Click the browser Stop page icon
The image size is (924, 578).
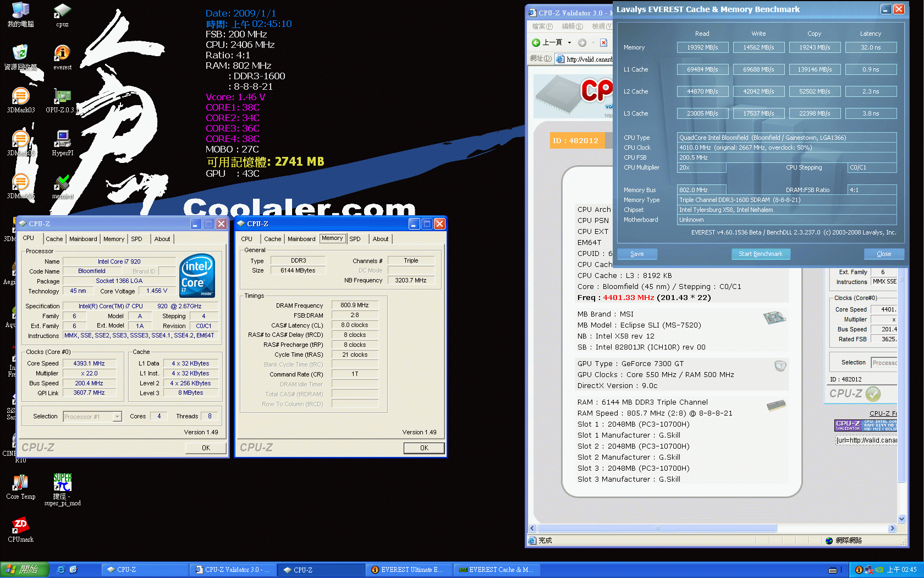point(603,42)
